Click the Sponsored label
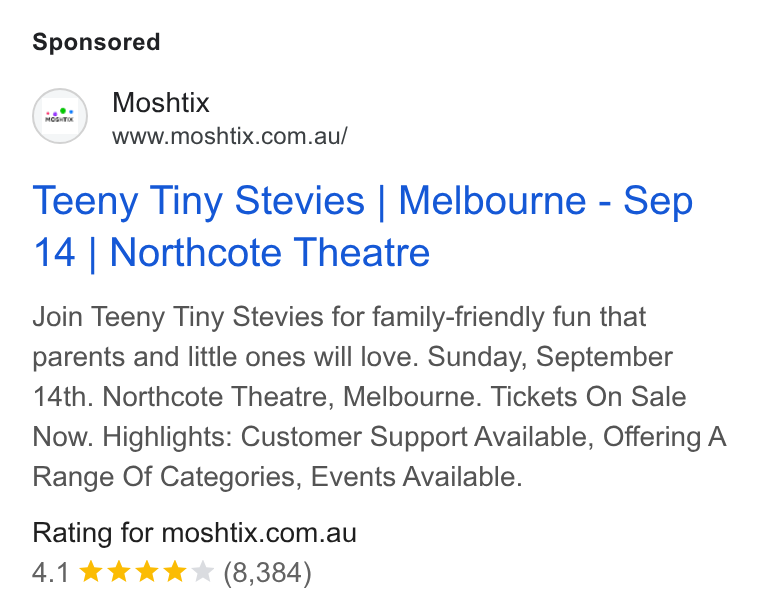760x616 pixels. point(96,42)
